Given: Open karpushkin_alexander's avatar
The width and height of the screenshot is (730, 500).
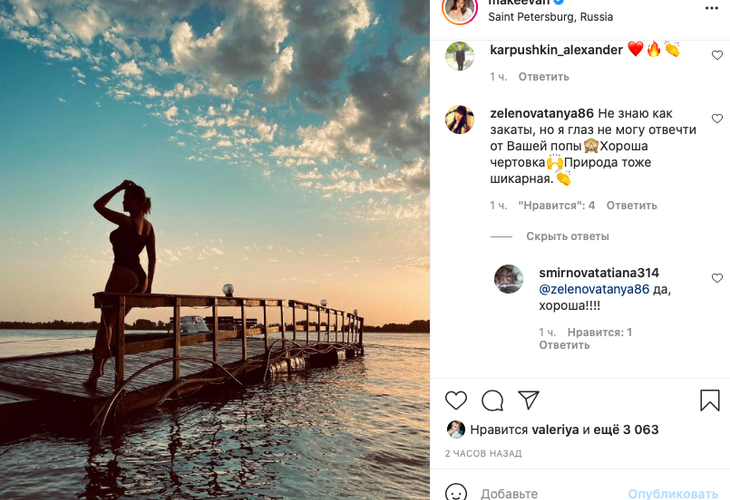Looking at the screenshot, I should [x=460, y=56].
